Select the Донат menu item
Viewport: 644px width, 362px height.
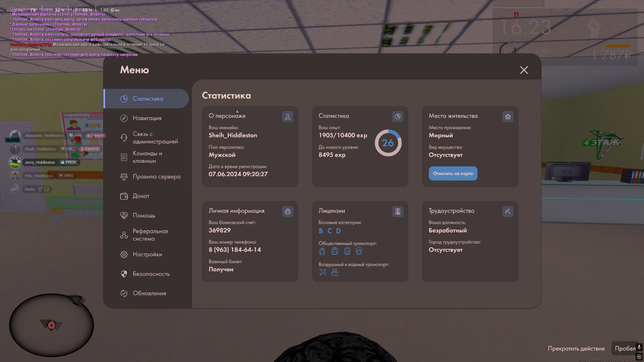141,196
